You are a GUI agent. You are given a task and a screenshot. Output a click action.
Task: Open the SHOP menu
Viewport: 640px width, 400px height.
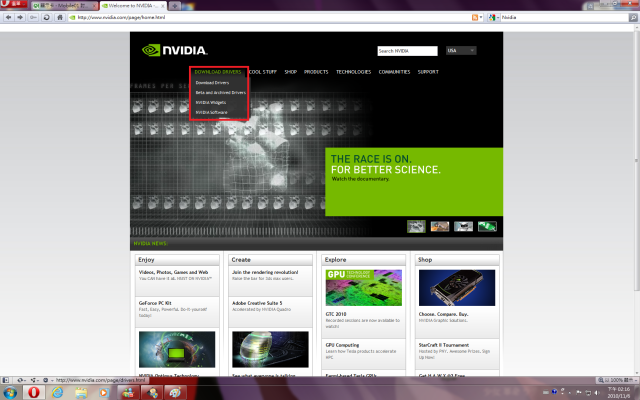point(291,72)
